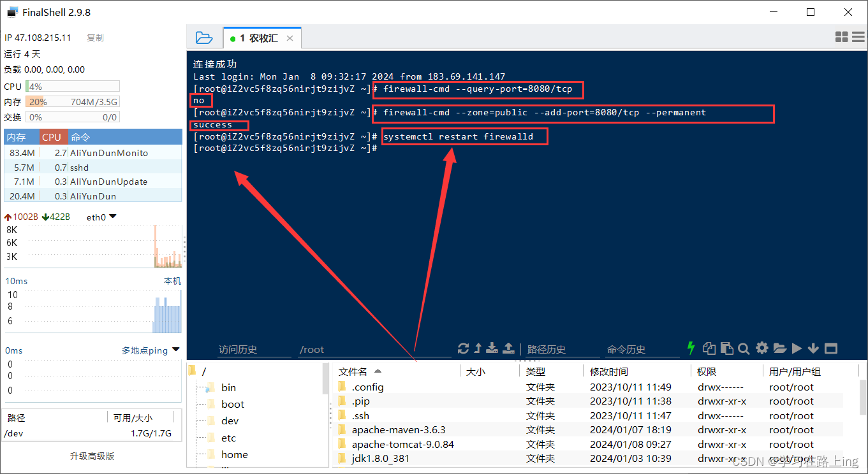The width and height of the screenshot is (868, 474).
Task: Sort processes by 内存 column header
Action: 21,137
